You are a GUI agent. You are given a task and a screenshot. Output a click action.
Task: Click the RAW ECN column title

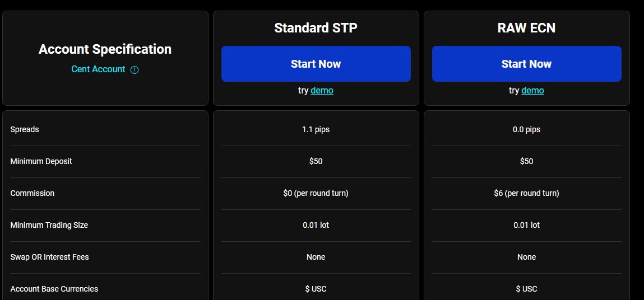point(526,27)
